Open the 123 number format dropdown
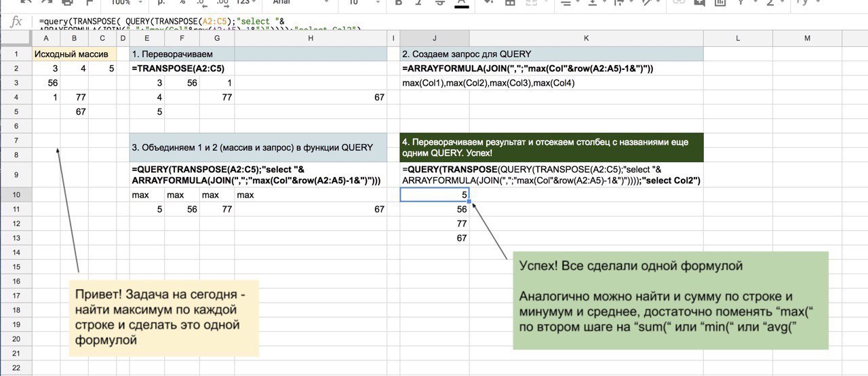The image size is (868, 376). [245, 3]
